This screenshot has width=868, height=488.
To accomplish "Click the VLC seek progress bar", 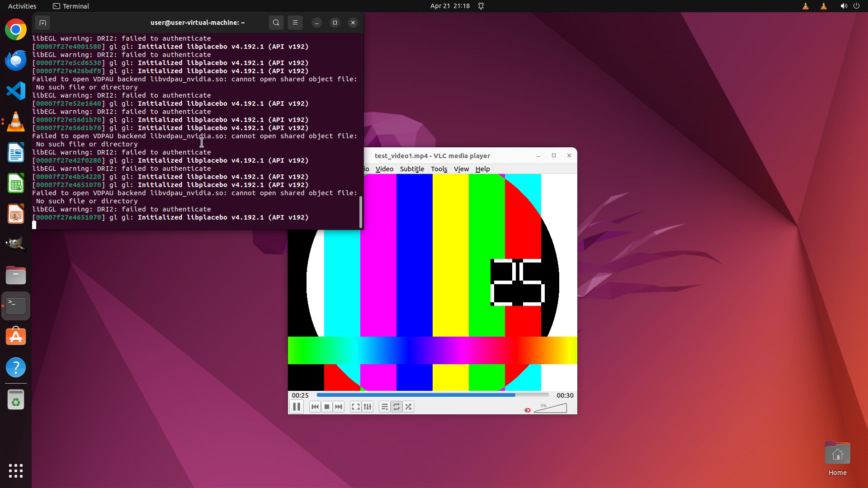I will [432, 395].
